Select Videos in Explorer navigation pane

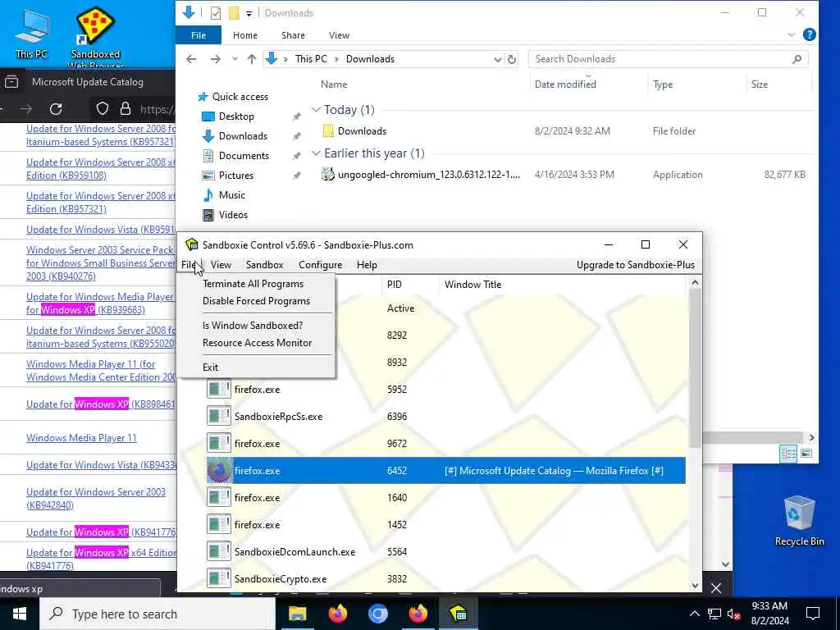pyautogui.click(x=233, y=215)
